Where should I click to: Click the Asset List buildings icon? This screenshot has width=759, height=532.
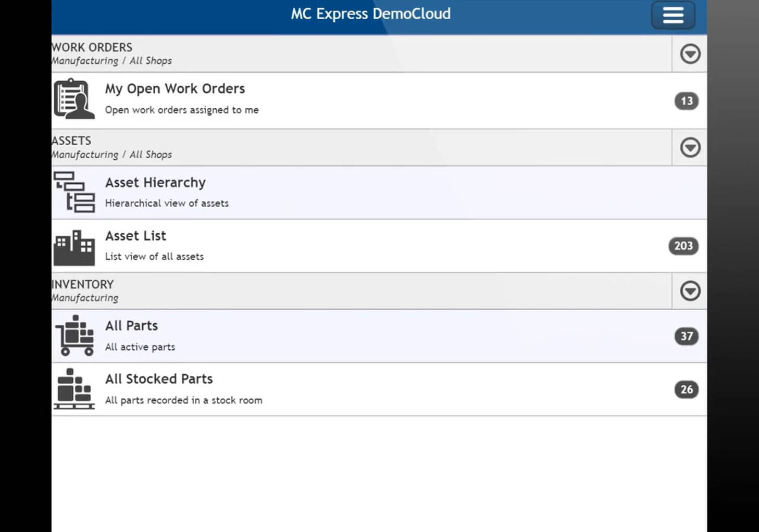pyautogui.click(x=74, y=246)
